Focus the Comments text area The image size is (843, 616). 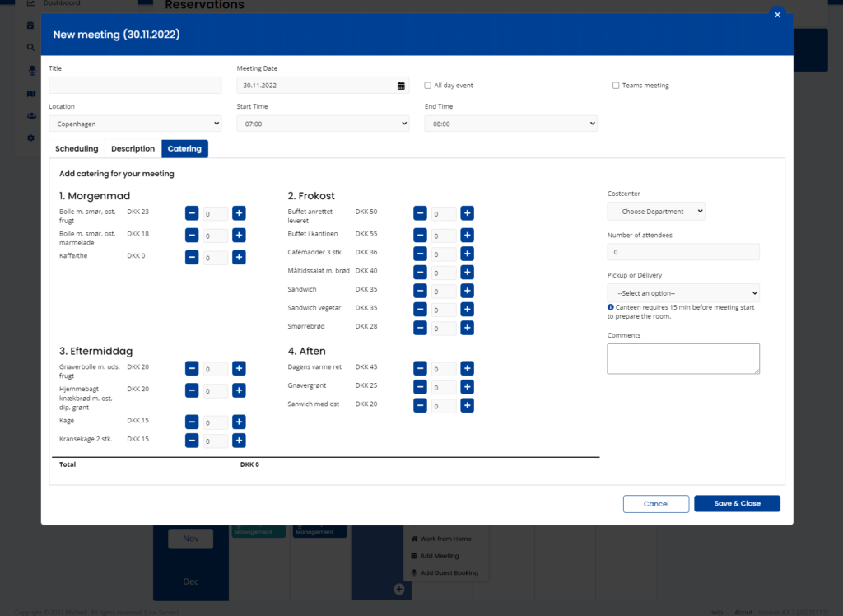[683, 359]
